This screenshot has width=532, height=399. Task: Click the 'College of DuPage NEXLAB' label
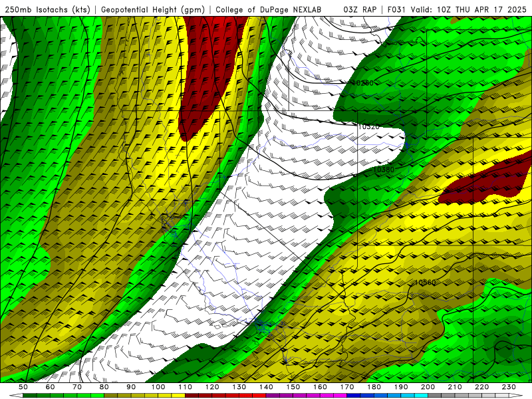(x=269, y=10)
